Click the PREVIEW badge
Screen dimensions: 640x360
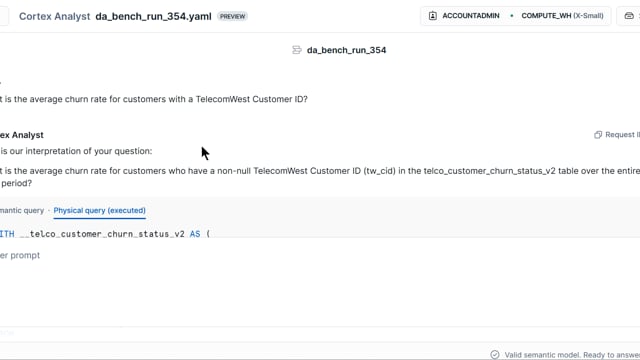coord(232,16)
